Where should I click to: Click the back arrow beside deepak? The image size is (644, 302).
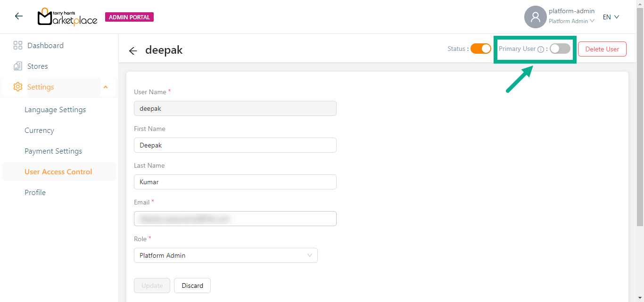133,51
